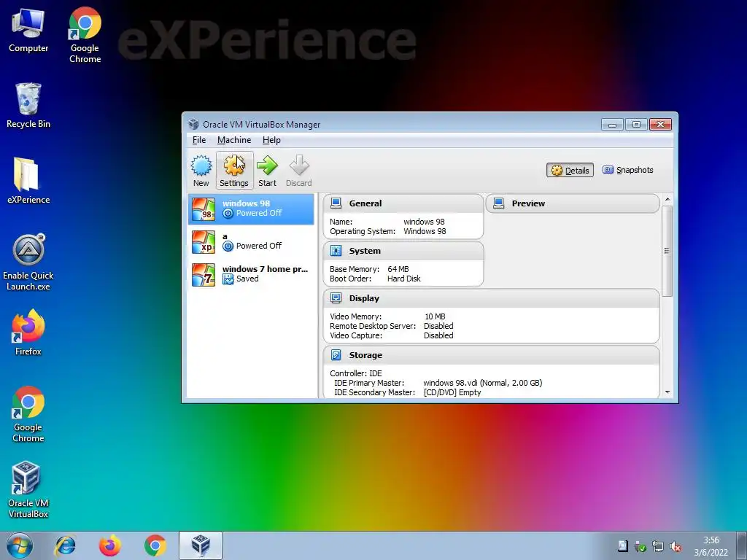
Task: Open Settings for the selected machine
Action: tap(234, 171)
